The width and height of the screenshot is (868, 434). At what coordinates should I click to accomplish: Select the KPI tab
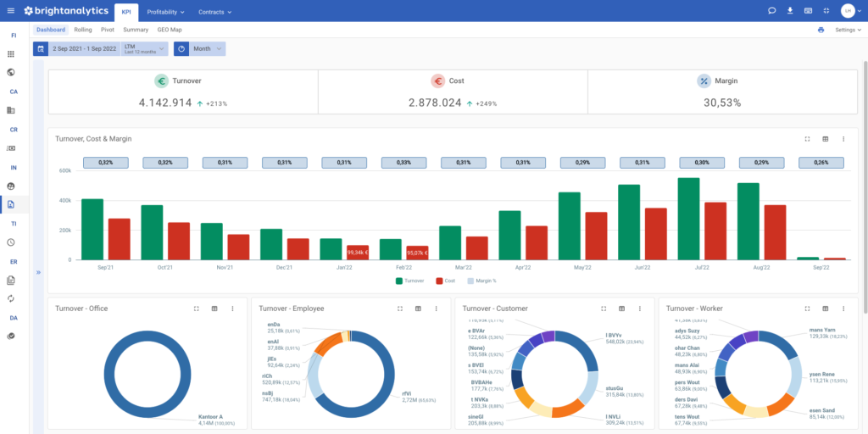(x=126, y=12)
